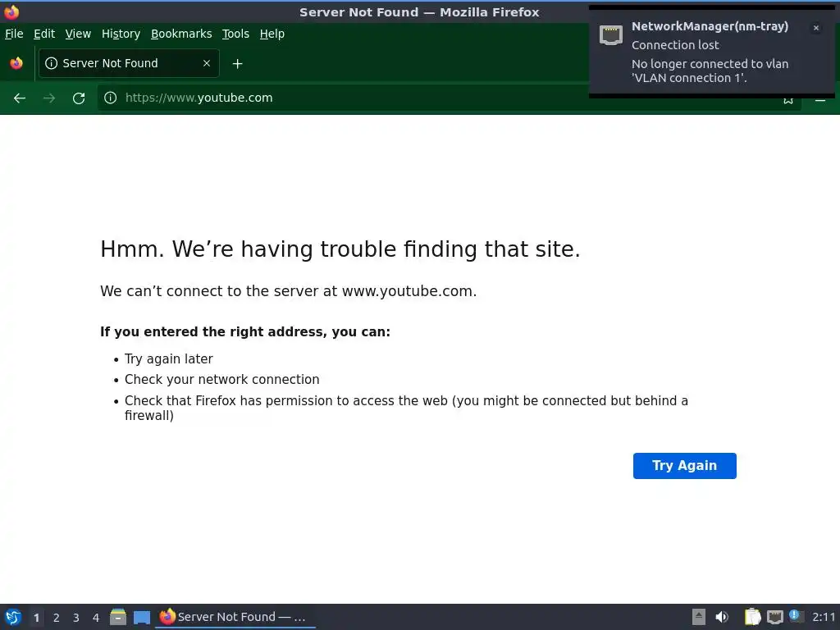Click the Try Again button
Screen dimensions: 840x630
[685, 466]
